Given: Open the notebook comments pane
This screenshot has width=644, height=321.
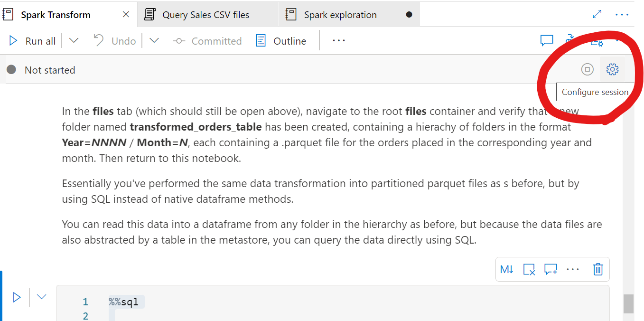Looking at the screenshot, I should (546, 41).
